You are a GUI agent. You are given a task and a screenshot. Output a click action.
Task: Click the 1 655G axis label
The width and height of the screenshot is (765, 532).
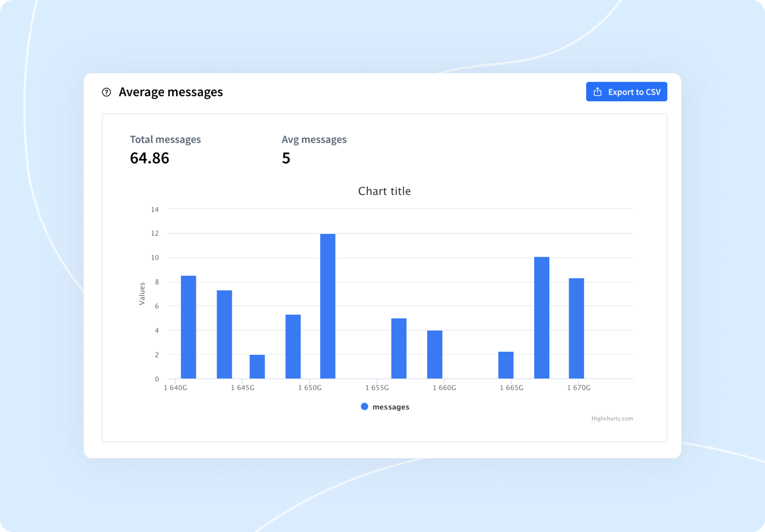click(x=378, y=387)
